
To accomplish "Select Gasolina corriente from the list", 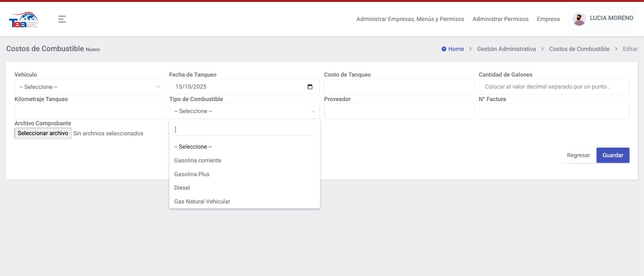I will click(x=198, y=160).
